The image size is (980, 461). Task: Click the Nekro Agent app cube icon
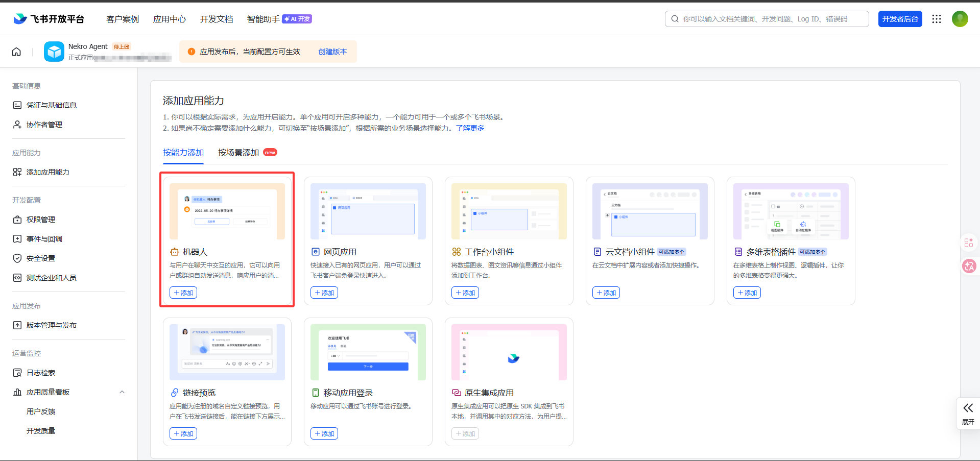54,52
